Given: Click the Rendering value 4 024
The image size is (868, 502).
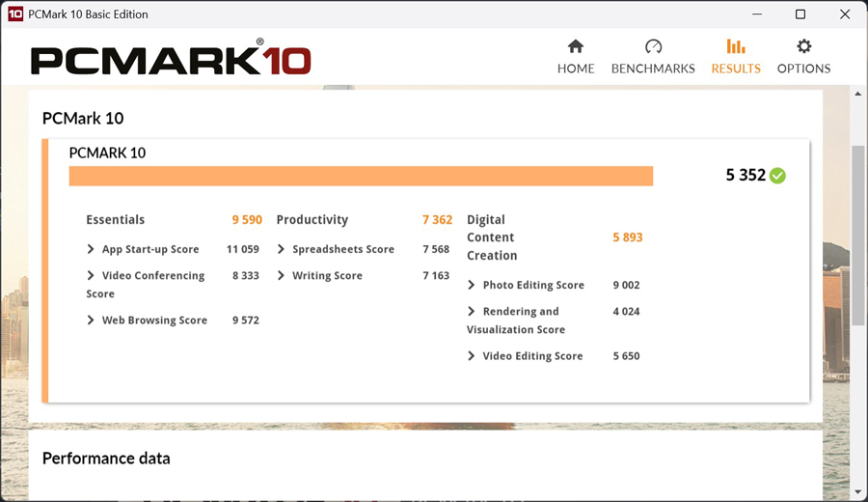Looking at the screenshot, I should [x=626, y=311].
